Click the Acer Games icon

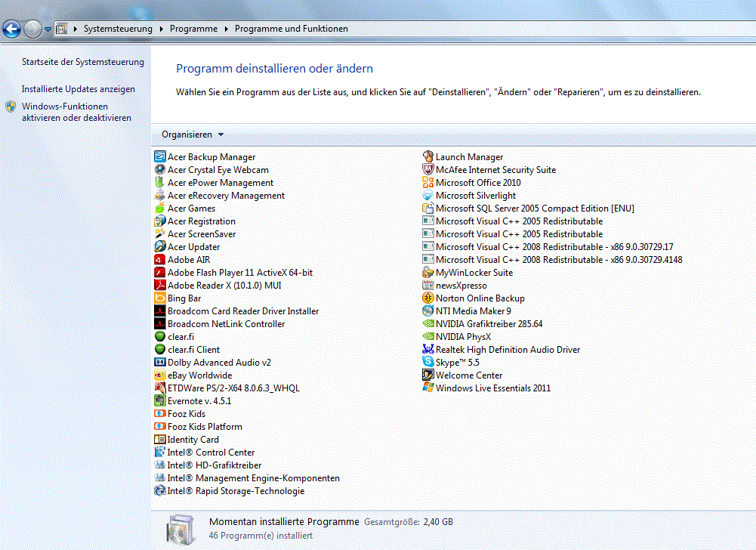160,208
